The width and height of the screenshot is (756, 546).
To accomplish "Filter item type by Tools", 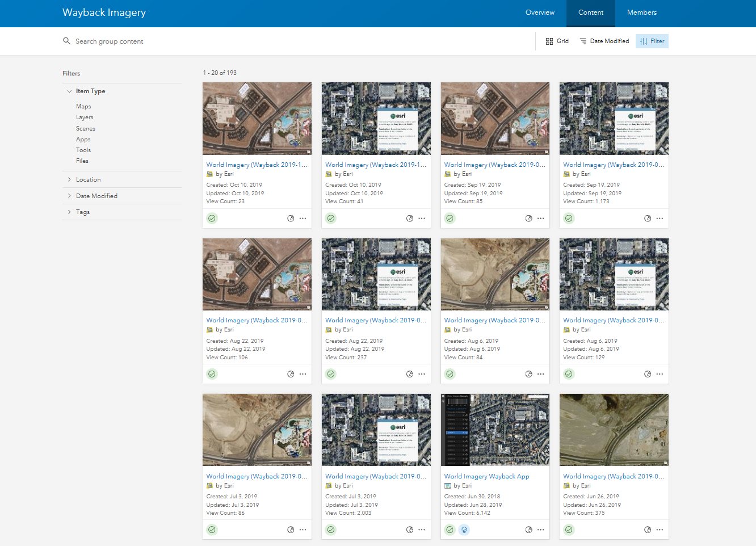I will click(83, 150).
